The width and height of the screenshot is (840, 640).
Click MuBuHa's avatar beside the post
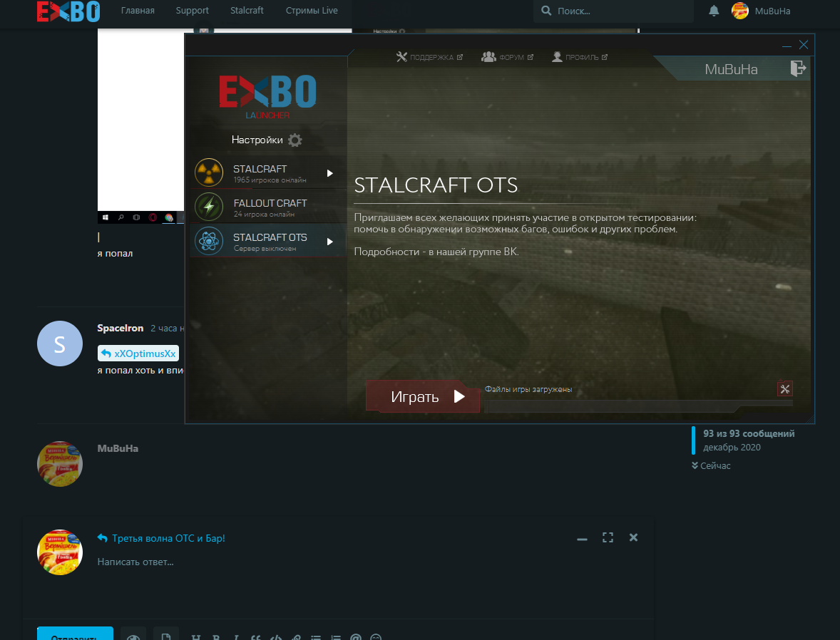tap(59, 464)
